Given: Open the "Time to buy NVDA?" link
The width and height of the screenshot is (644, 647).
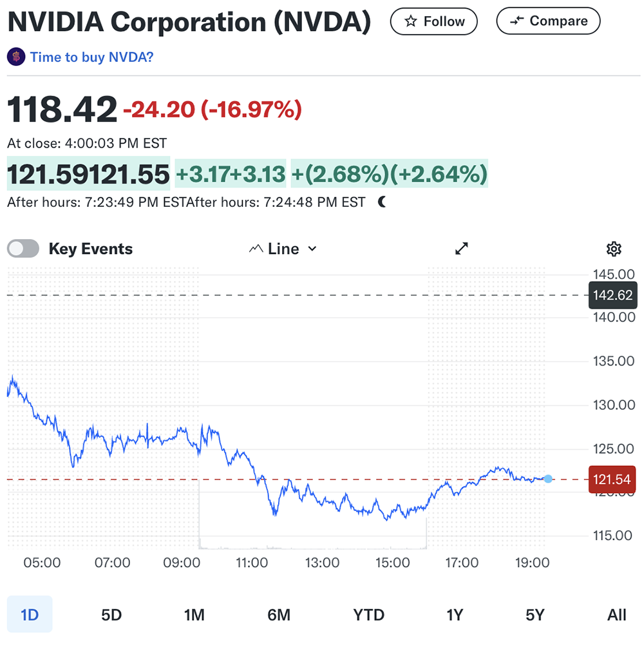Looking at the screenshot, I should click(91, 57).
